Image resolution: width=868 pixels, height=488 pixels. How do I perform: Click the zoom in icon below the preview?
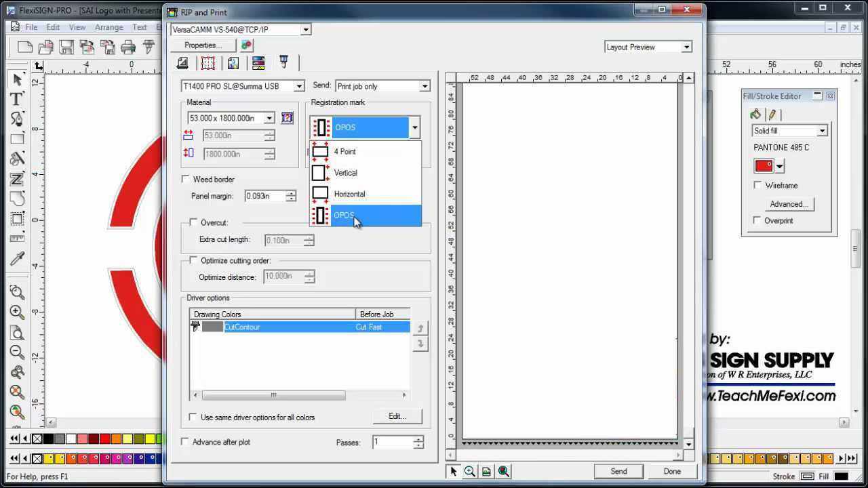469,471
